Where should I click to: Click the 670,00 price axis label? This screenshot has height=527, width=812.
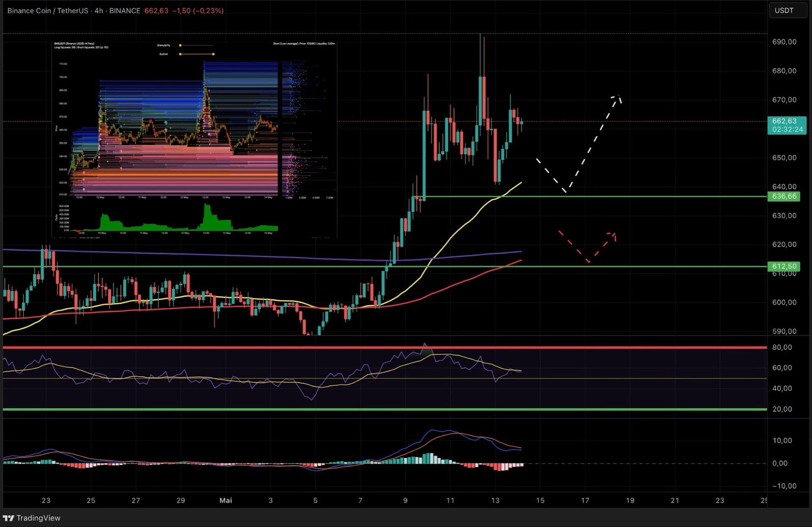tap(784, 100)
